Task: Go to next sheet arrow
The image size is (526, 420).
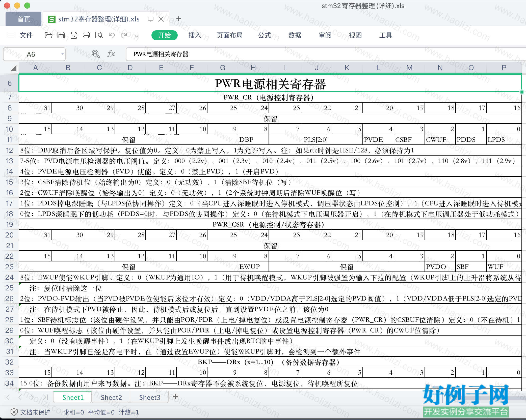Action: [x=32, y=397]
